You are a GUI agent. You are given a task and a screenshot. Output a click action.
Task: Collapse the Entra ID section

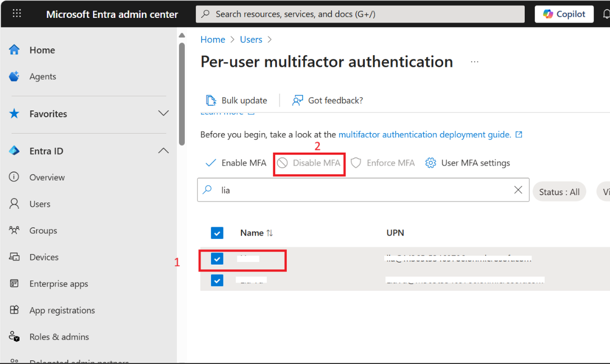click(x=163, y=150)
